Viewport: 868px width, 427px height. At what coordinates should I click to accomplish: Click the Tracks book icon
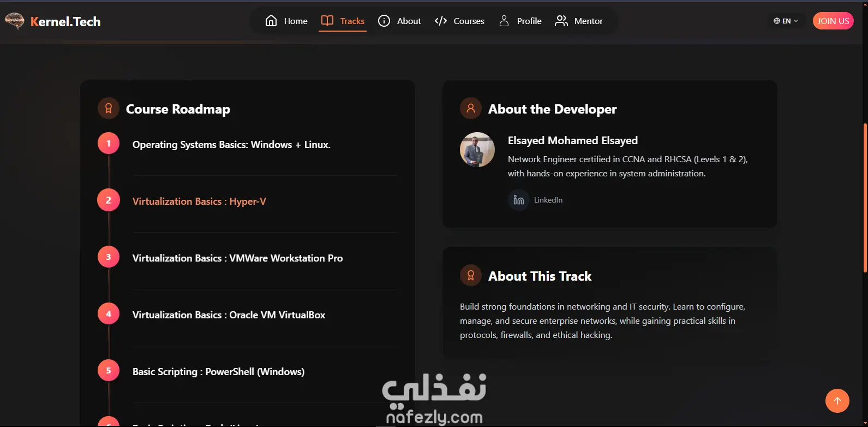(x=327, y=21)
